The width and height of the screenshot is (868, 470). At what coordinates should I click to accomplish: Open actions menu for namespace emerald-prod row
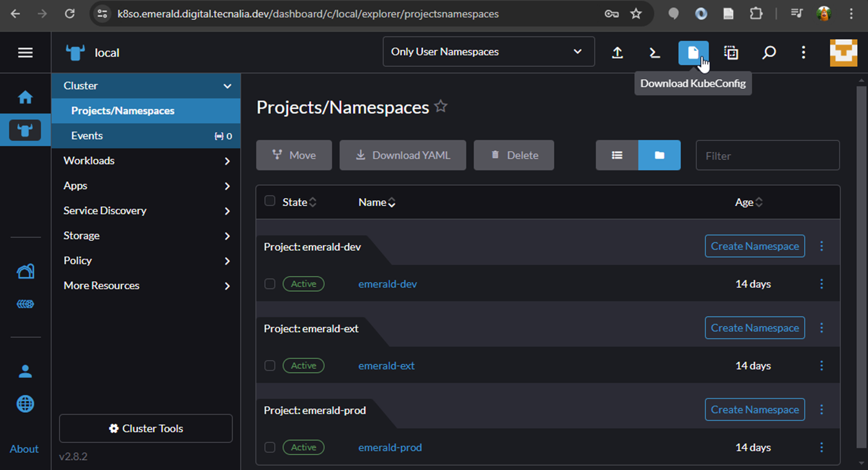click(822, 447)
